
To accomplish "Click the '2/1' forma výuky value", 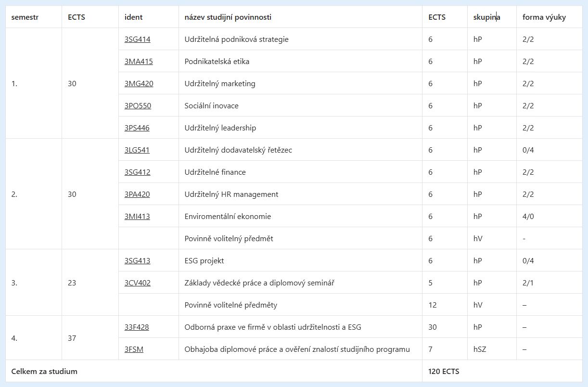I will tap(528, 283).
